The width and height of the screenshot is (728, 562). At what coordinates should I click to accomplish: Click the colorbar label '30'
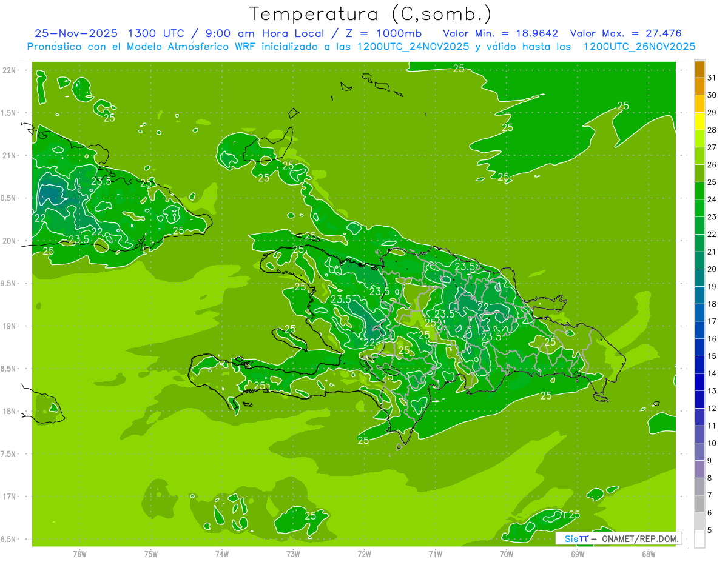point(712,95)
